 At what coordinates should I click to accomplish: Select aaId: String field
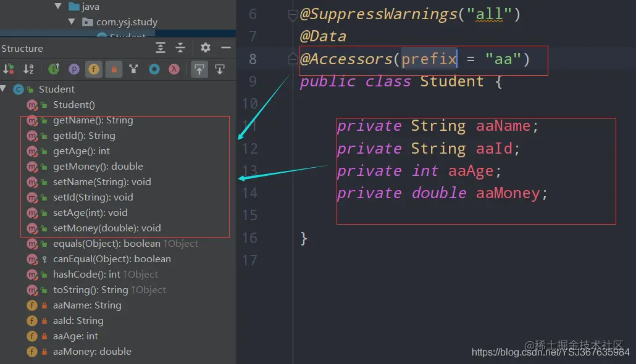tap(78, 320)
